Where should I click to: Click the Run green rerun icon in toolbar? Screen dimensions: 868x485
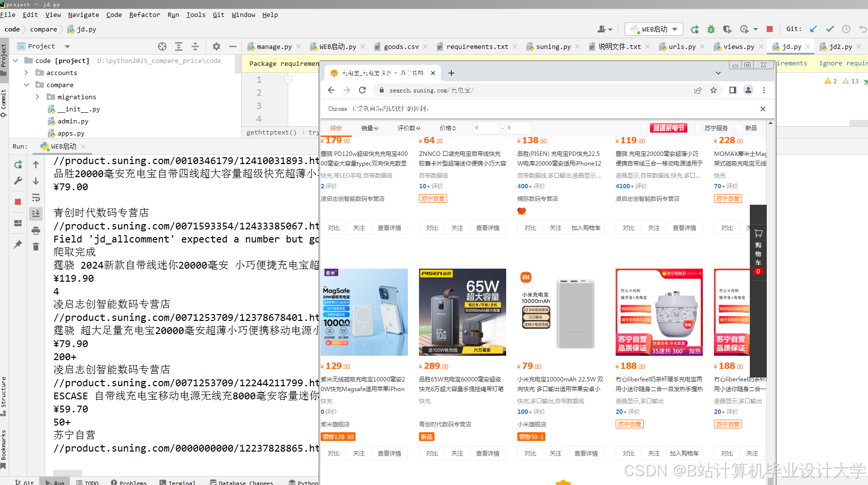pyautogui.click(x=695, y=29)
